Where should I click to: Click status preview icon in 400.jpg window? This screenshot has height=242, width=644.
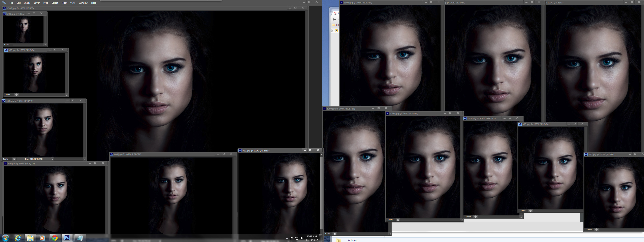(14, 159)
